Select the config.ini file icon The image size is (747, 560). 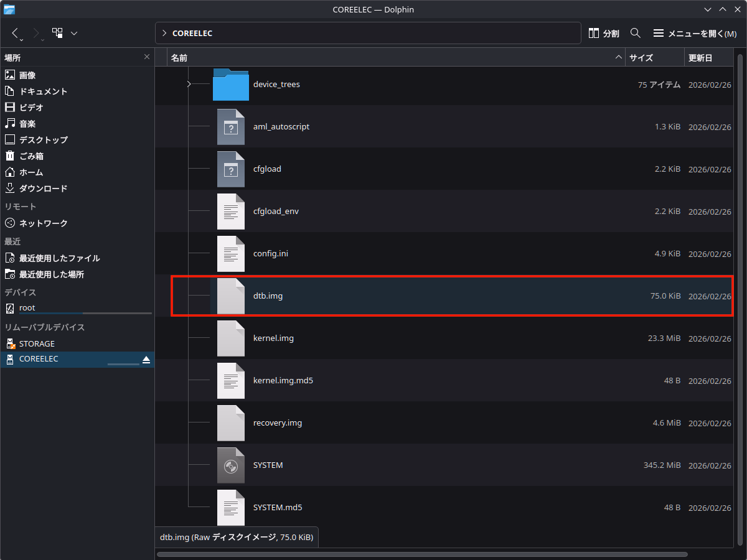pos(230,254)
